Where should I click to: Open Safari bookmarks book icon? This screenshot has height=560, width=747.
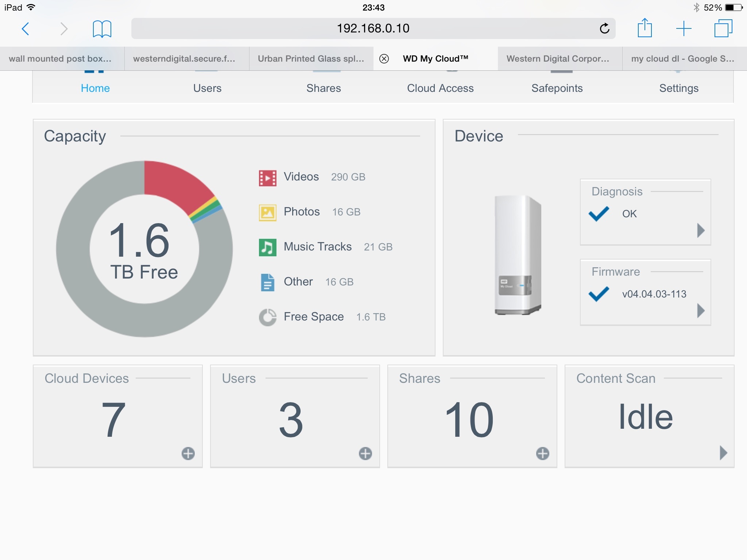point(102,29)
